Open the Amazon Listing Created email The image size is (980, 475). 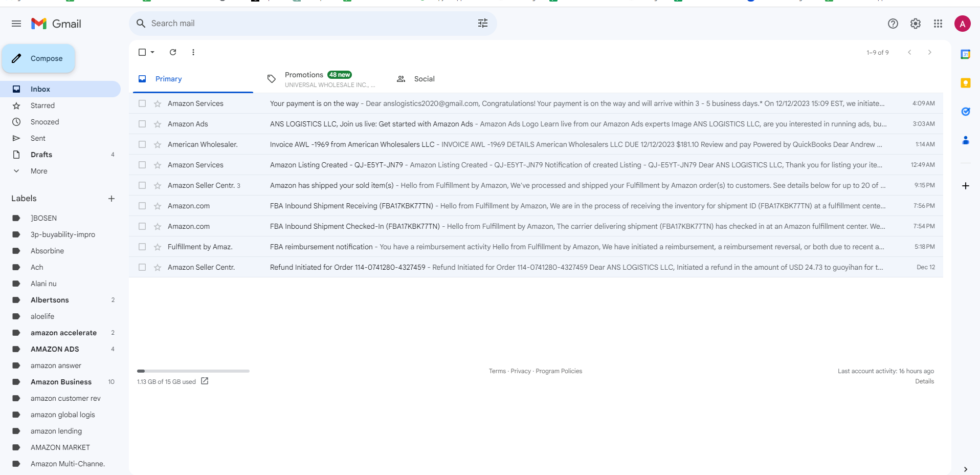click(x=536, y=165)
